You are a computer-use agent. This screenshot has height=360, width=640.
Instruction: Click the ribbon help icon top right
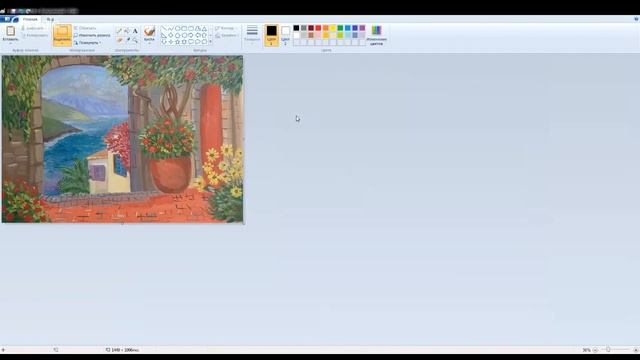(636, 19)
